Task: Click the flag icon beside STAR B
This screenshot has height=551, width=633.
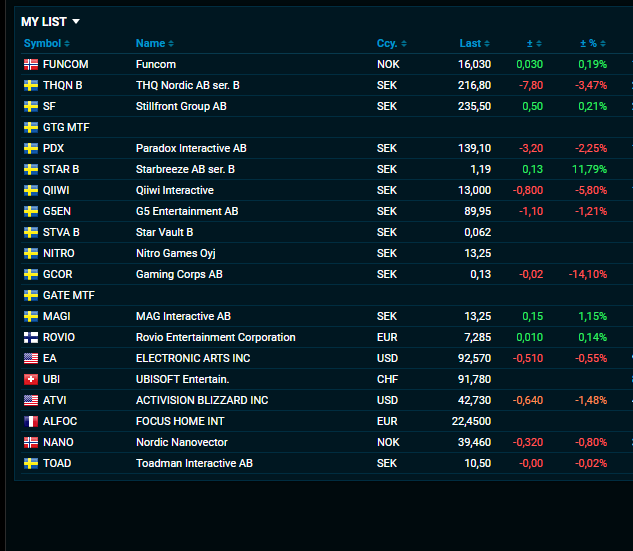Action: [x=31, y=169]
